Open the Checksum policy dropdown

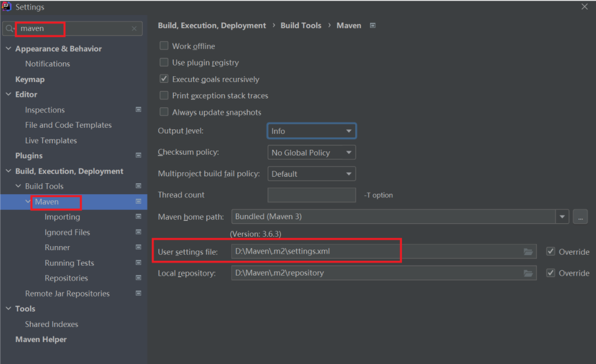(311, 153)
